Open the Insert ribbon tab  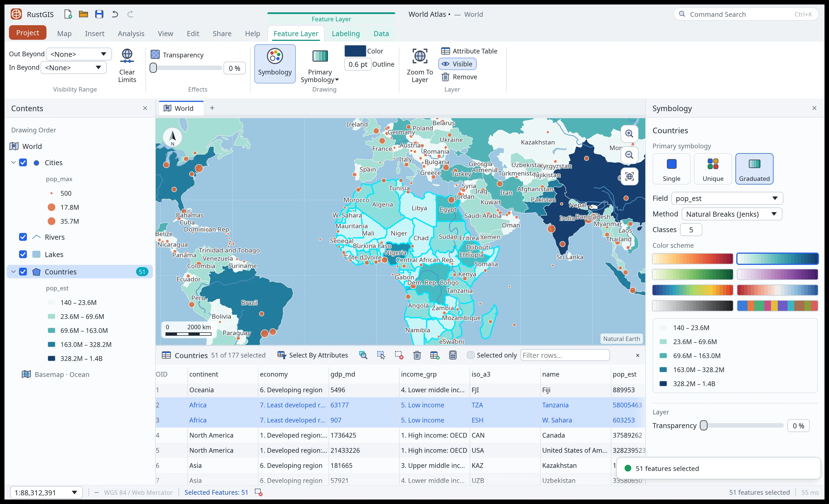(x=95, y=34)
